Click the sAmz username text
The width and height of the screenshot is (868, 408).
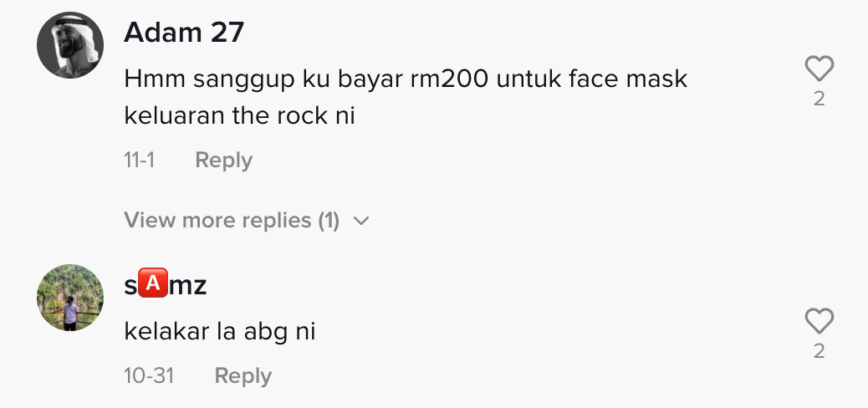pyautogui.click(x=166, y=286)
